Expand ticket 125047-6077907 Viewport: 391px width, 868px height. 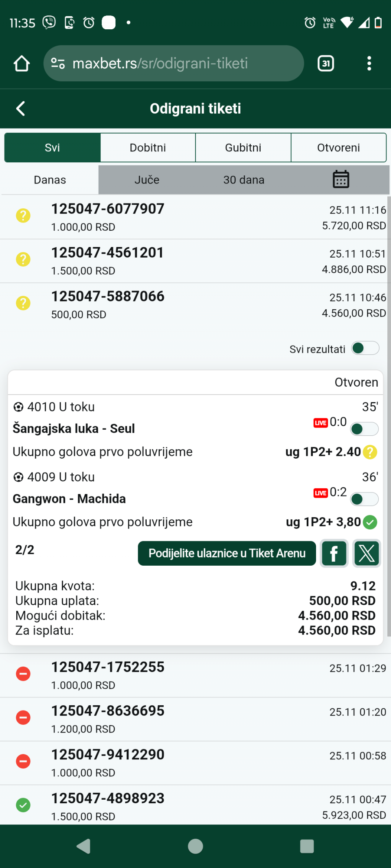(x=195, y=217)
